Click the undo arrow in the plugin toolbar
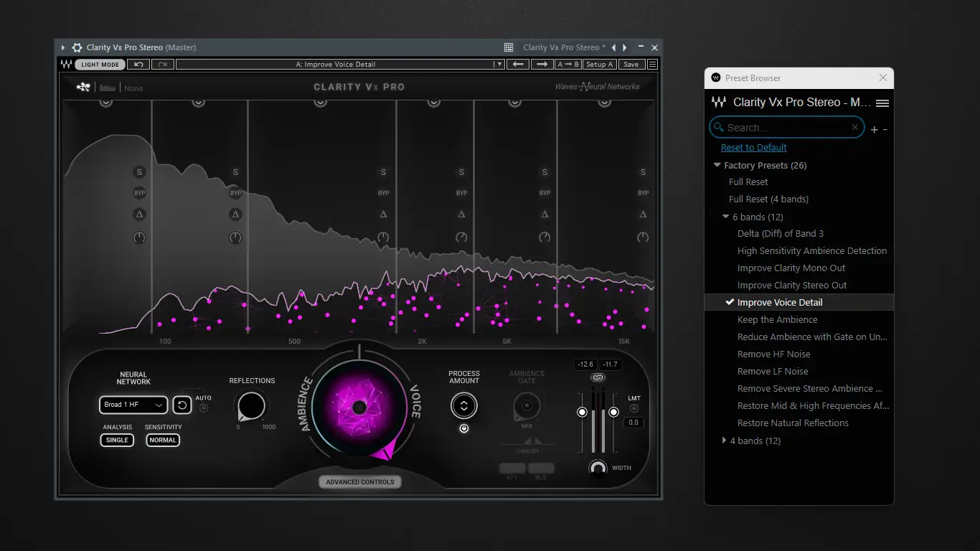 (139, 65)
